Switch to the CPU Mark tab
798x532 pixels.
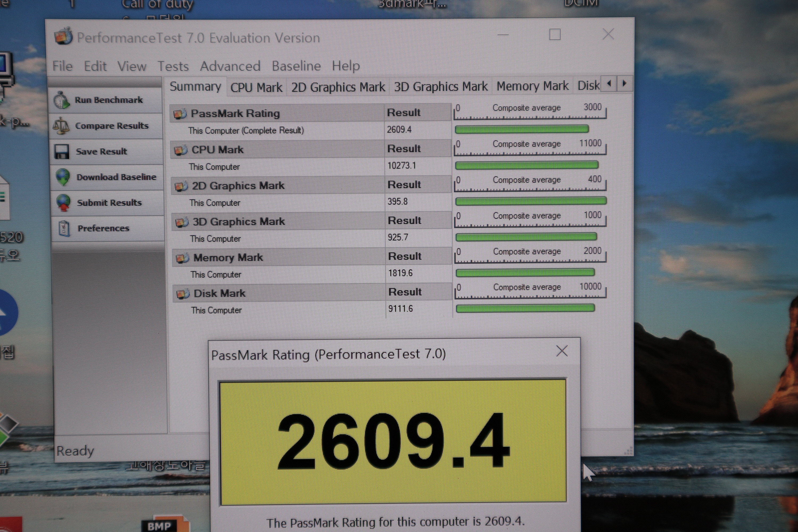256,88
